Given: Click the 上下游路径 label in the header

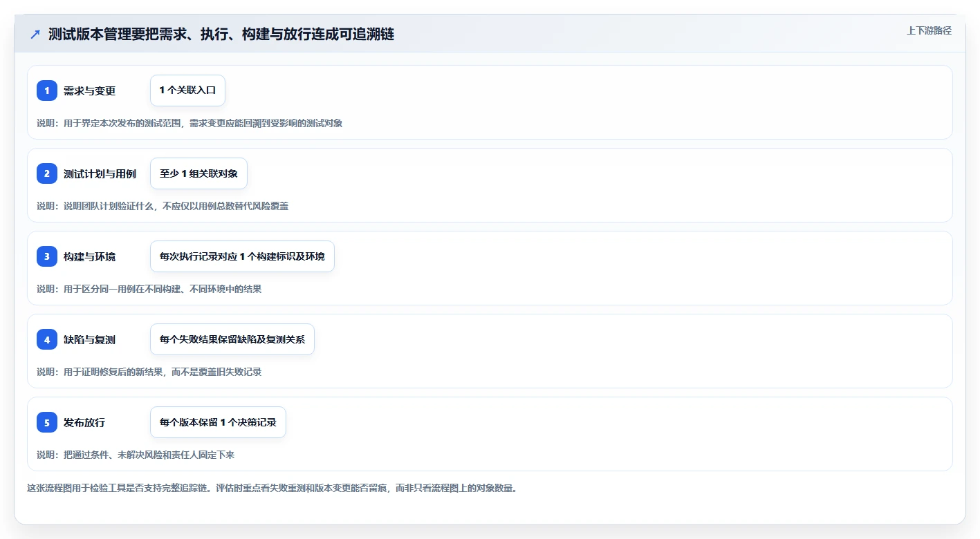Looking at the screenshot, I should coord(929,30).
